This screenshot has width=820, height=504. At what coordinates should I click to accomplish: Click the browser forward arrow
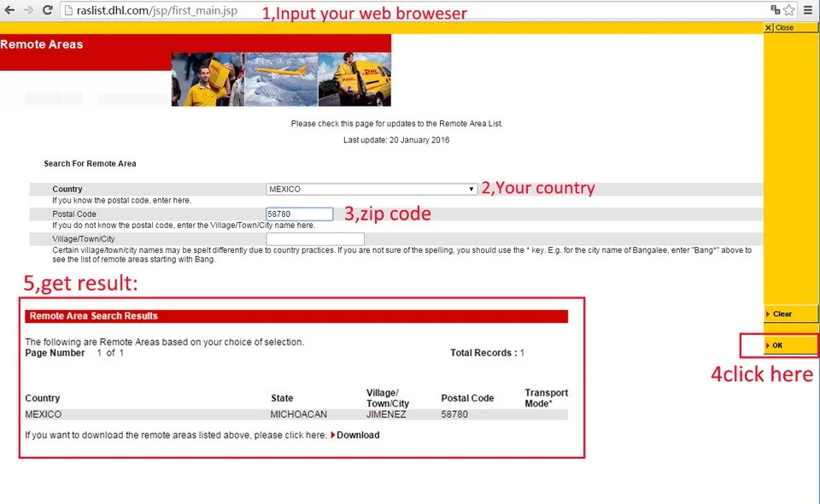[x=28, y=10]
